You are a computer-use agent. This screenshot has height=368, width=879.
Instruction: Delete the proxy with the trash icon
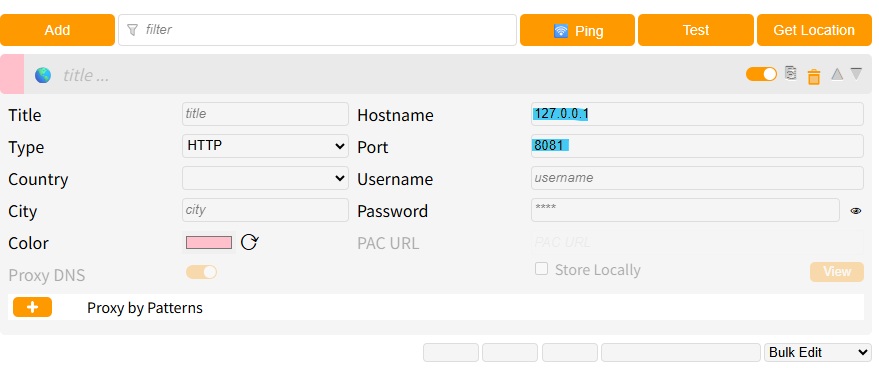click(x=813, y=76)
